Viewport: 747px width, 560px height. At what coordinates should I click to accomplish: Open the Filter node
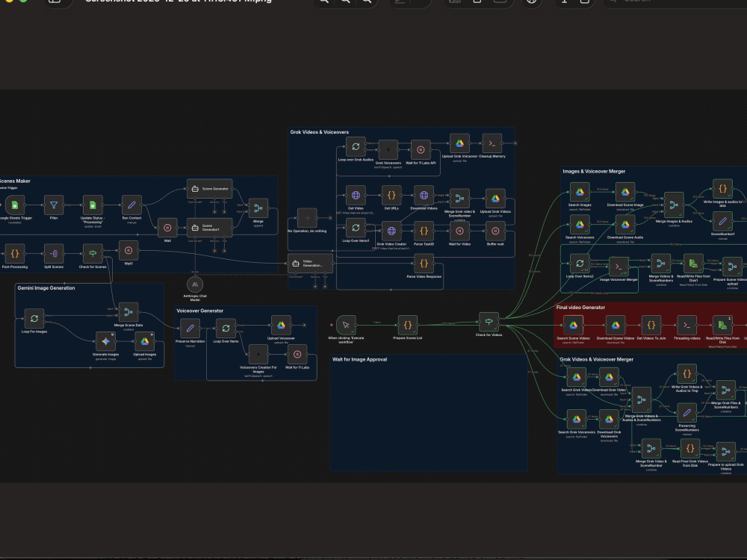click(x=54, y=205)
